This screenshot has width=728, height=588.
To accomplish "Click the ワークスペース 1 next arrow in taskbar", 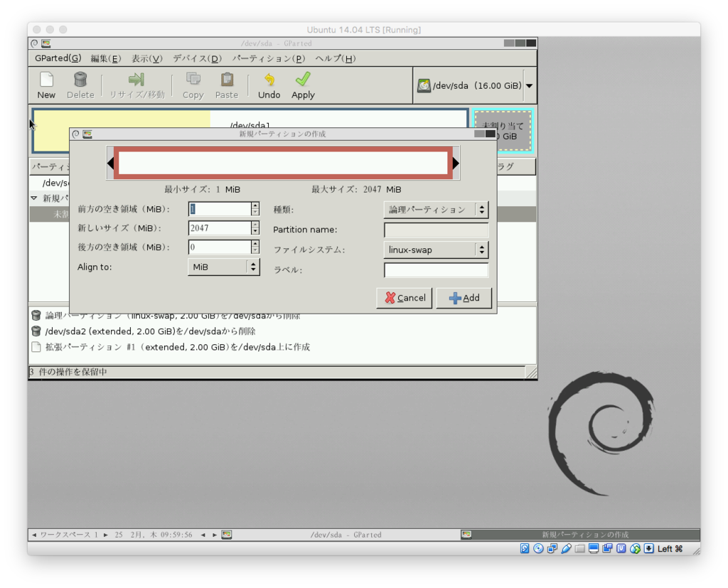I will click(106, 535).
